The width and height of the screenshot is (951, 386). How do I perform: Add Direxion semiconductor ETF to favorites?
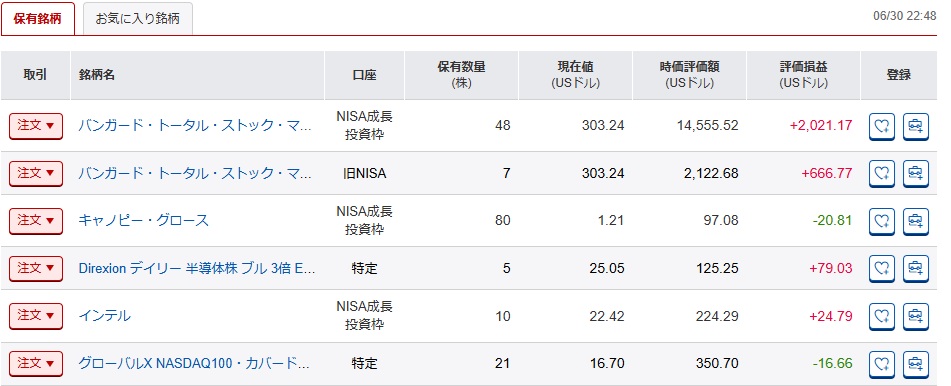pyautogui.click(x=882, y=269)
